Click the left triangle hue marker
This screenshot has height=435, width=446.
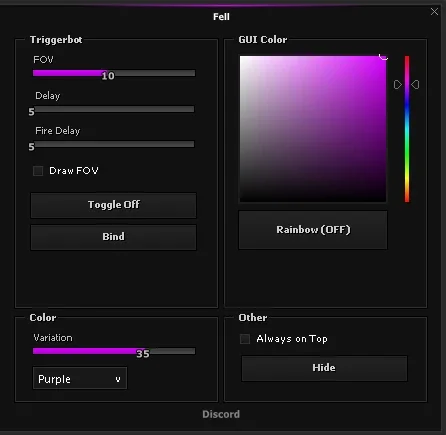(x=397, y=85)
